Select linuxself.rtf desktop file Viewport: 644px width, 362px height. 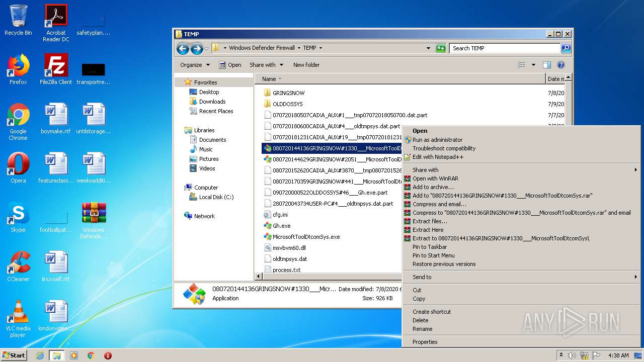pyautogui.click(x=56, y=266)
